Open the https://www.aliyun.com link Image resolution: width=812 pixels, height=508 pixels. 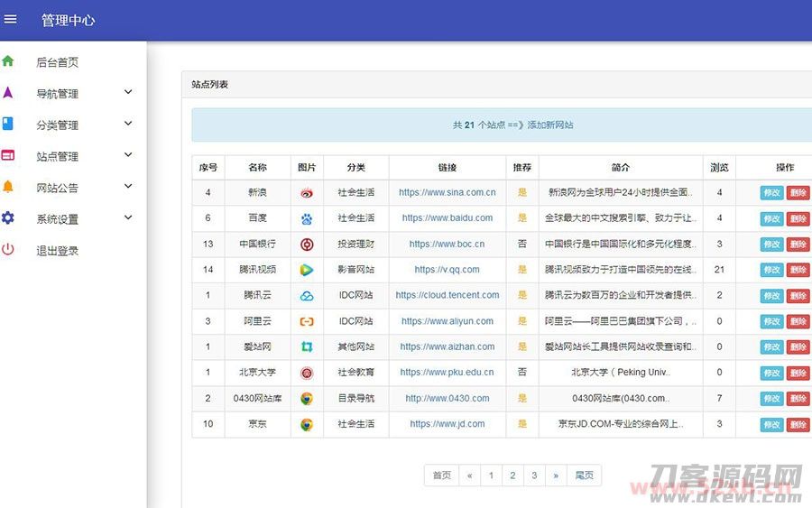[448, 321]
